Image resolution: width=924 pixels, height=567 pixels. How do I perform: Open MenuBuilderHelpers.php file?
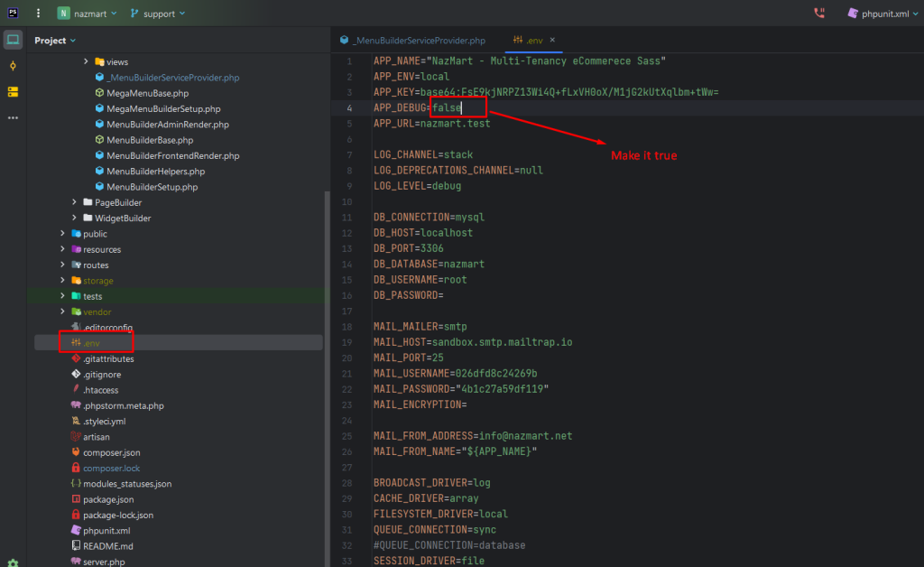(151, 171)
